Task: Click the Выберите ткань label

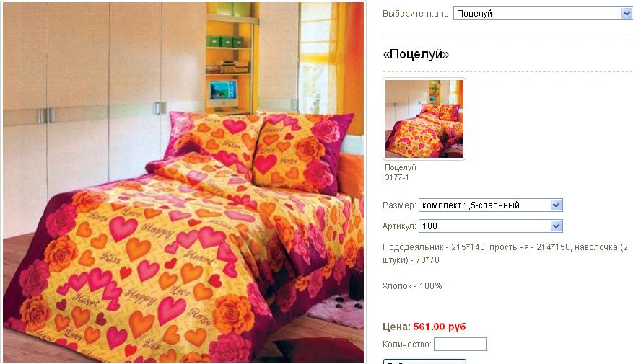Action: pos(416,14)
